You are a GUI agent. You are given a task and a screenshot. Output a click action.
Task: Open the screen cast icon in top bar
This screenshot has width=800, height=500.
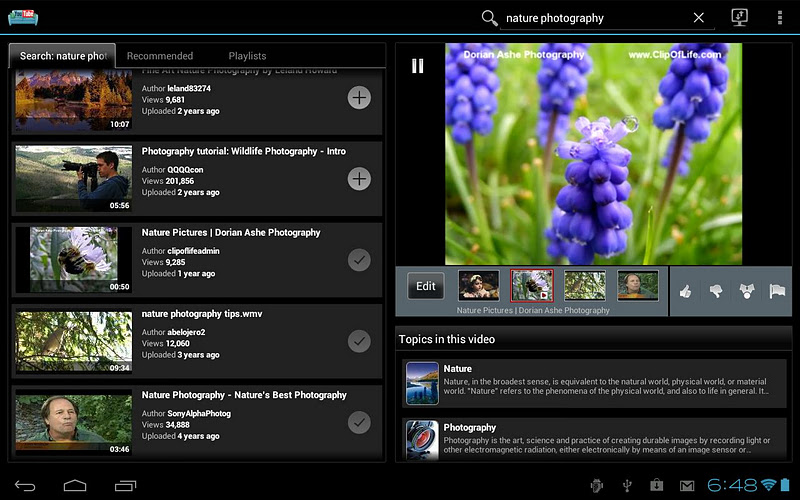coord(740,18)
